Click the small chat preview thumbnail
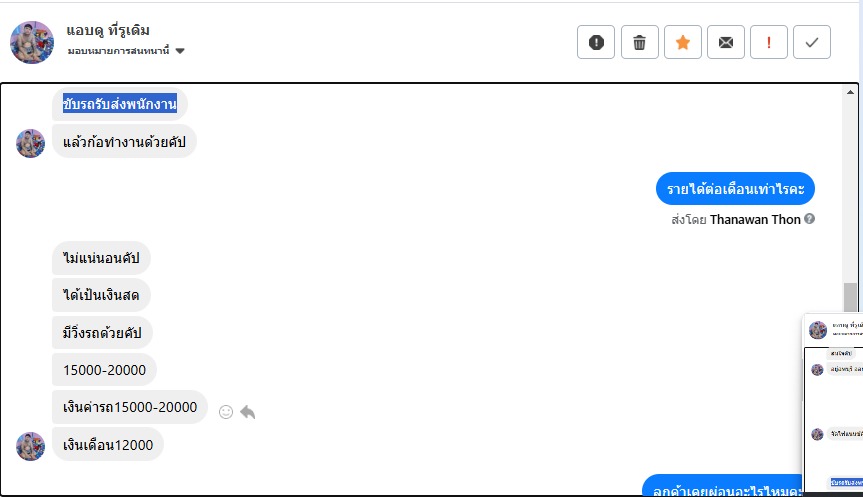The height and width of the screenshot is (497, 863). (x=832, y=405)
